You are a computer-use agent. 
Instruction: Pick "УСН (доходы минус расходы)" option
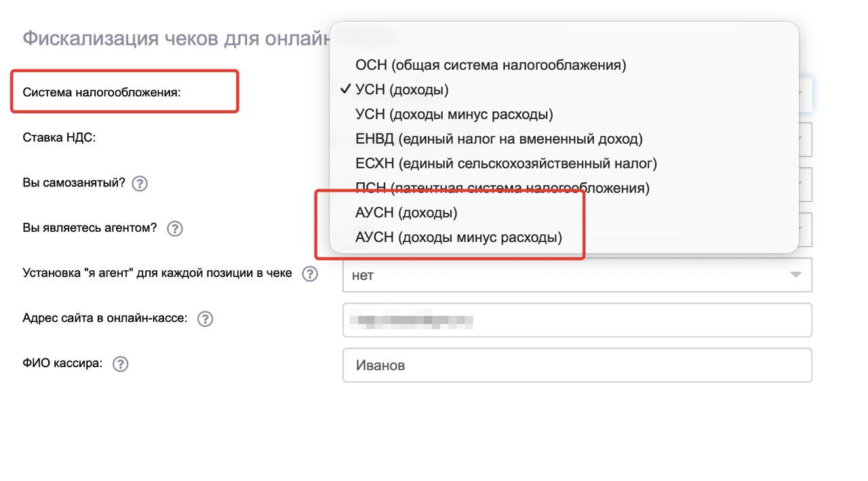[454, 114]
